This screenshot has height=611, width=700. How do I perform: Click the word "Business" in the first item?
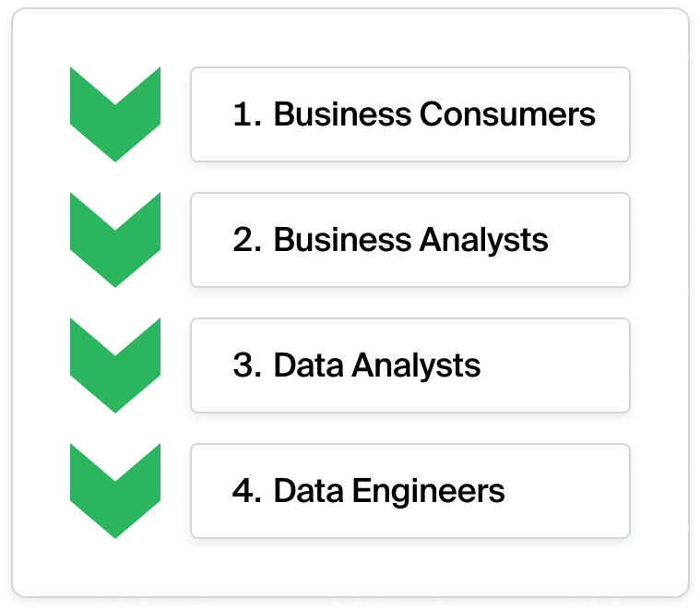pos(342,114)
